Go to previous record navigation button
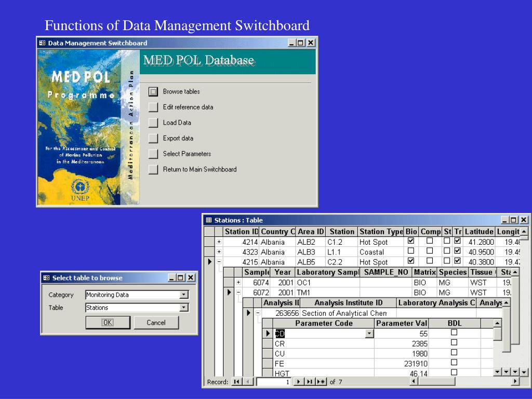 (248, 382)
